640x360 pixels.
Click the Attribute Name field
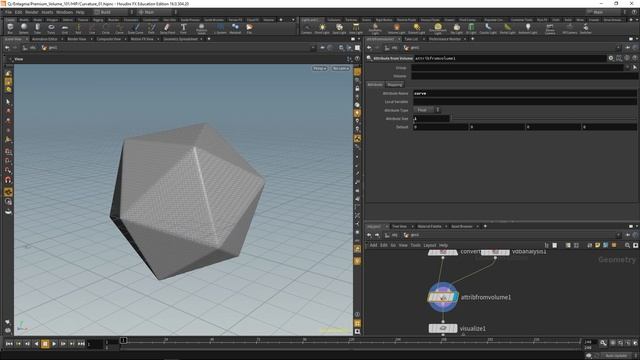524,93
